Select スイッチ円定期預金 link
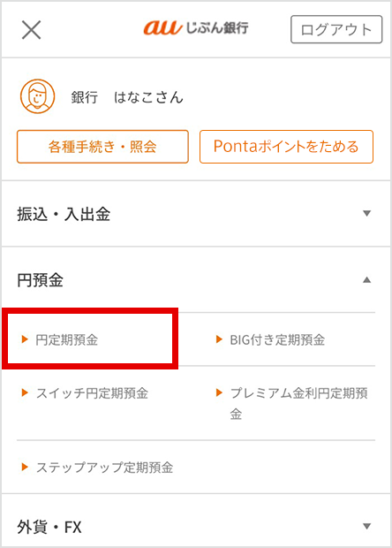The image size is (392, 548). (92, 393)
